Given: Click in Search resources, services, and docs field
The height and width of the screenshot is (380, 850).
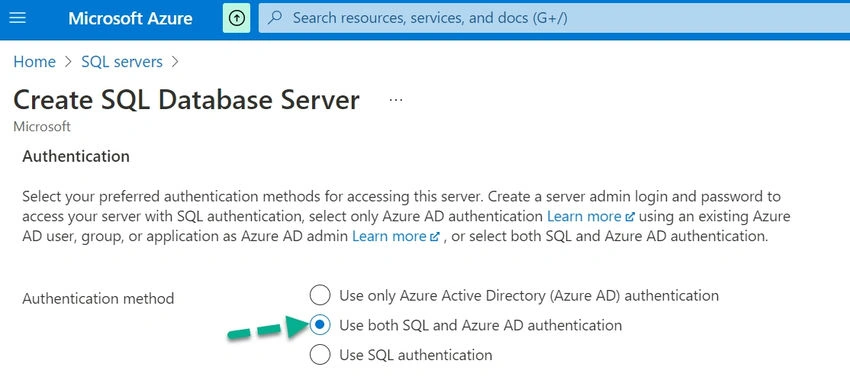Looking at the screenshot, I should click(x=554, y=18).
